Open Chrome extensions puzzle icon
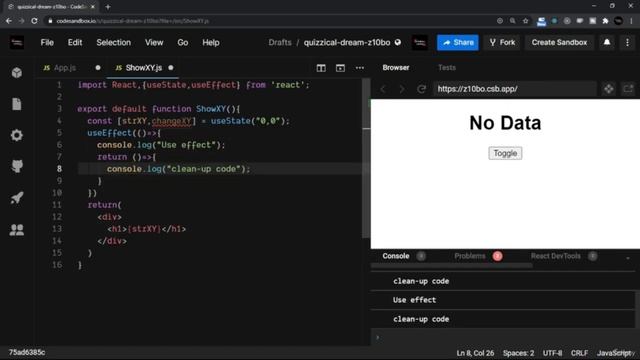 [x=605, y=21]
